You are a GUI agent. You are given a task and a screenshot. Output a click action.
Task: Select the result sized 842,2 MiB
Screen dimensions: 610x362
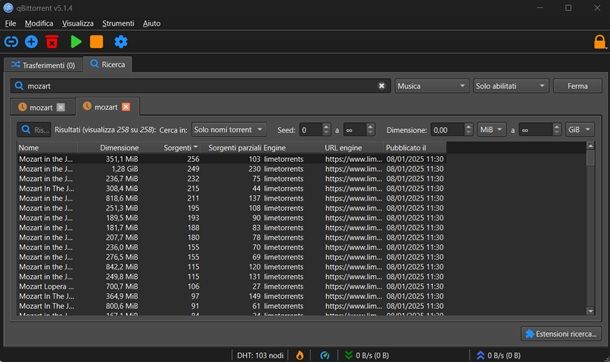point(232,267)
